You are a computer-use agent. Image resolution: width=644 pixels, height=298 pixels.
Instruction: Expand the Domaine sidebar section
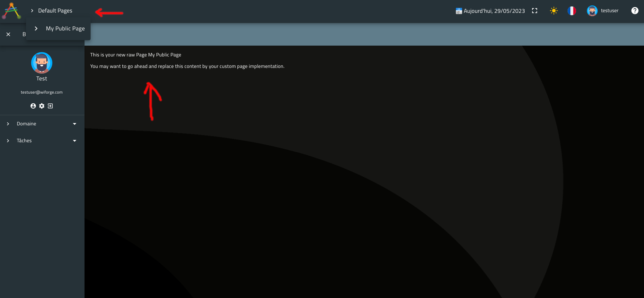pyautogui.click(x=42, y=124)
